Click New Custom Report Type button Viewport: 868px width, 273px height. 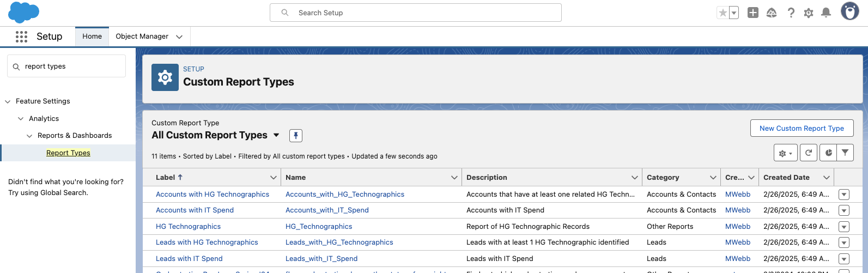[802, 129]
